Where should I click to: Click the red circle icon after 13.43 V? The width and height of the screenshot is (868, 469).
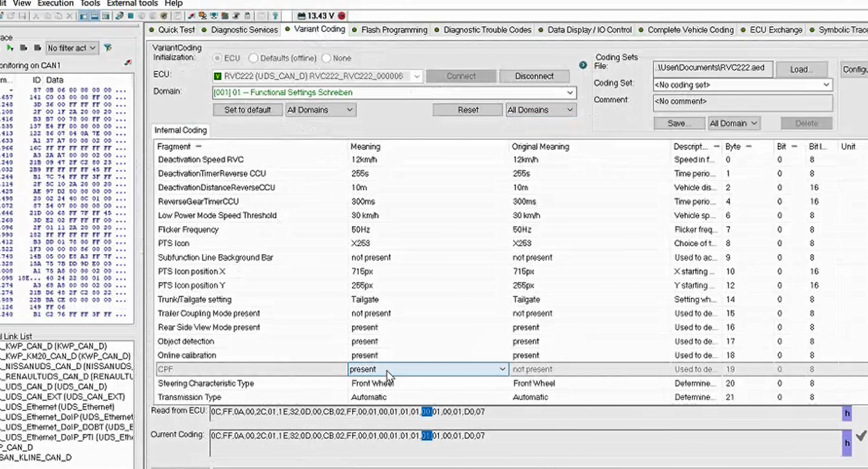[x=342, y=16]
